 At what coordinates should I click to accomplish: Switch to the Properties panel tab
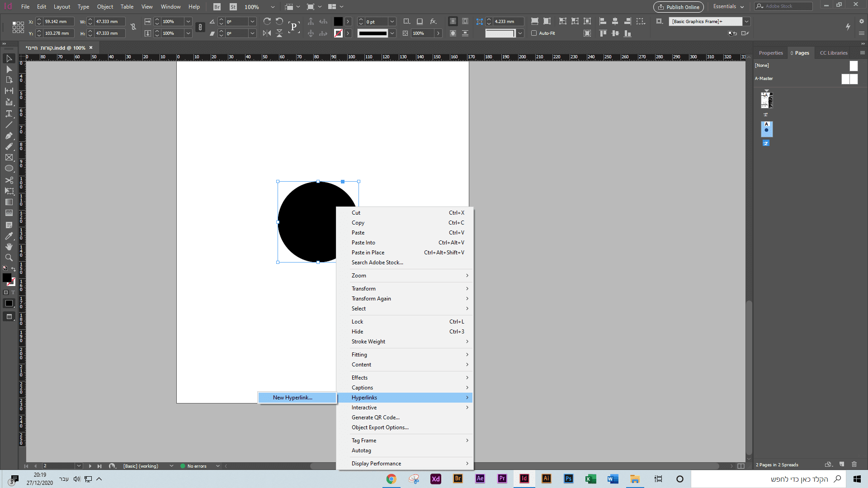(770, 53)
